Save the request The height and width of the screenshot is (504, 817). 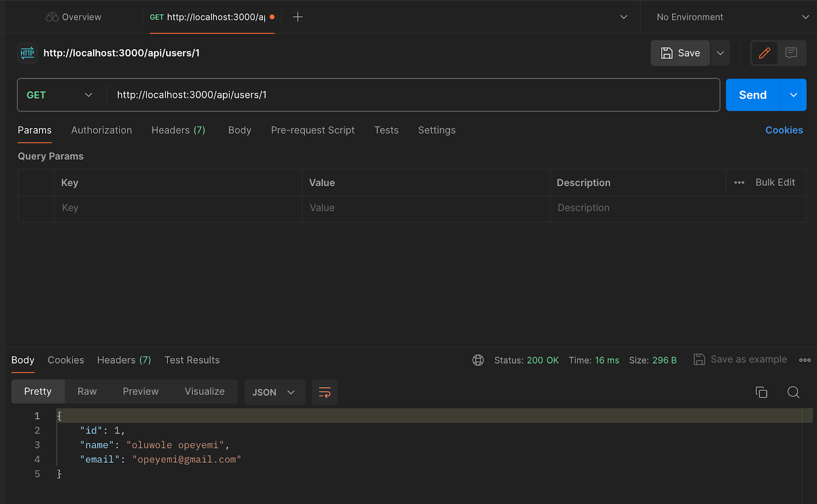point(680,53)
